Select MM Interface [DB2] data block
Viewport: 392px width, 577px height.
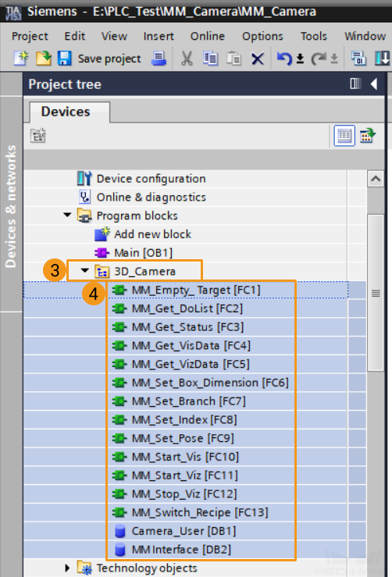pos(181,550)
